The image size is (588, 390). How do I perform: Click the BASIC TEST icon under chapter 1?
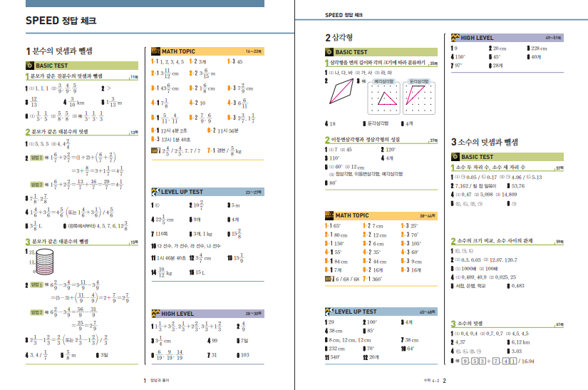[x=29, y=65]
